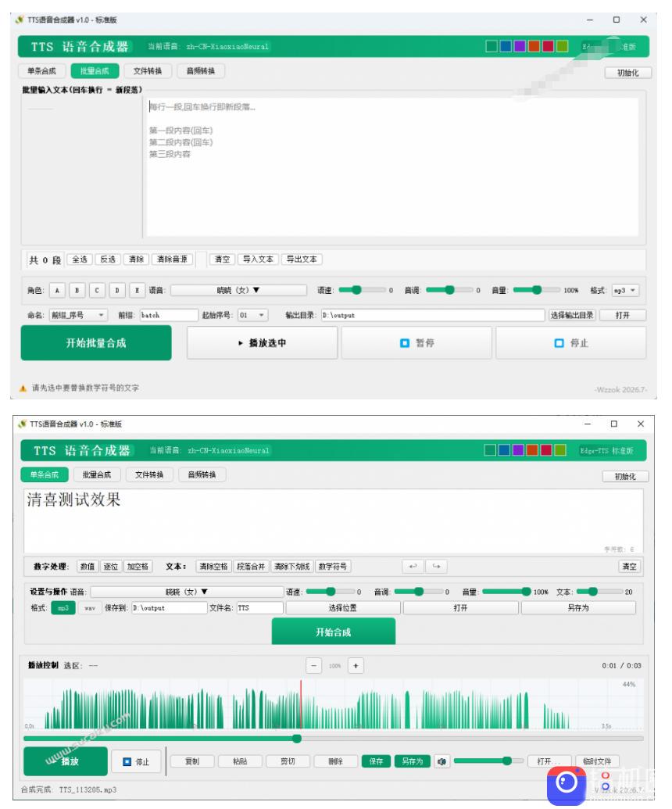Click the green 开始合成 button
This screenshot has width=672, height=809.
(333, 632)
